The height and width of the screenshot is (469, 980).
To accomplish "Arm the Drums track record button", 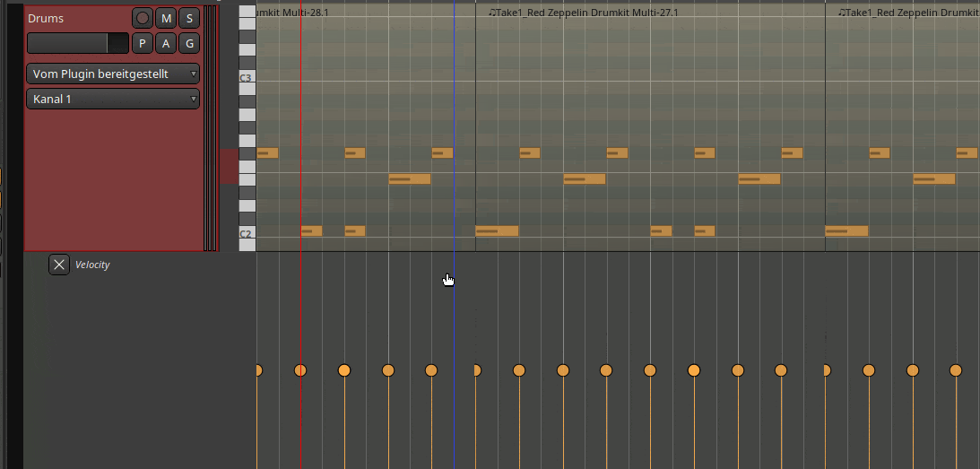I will (x=143, y=18).
